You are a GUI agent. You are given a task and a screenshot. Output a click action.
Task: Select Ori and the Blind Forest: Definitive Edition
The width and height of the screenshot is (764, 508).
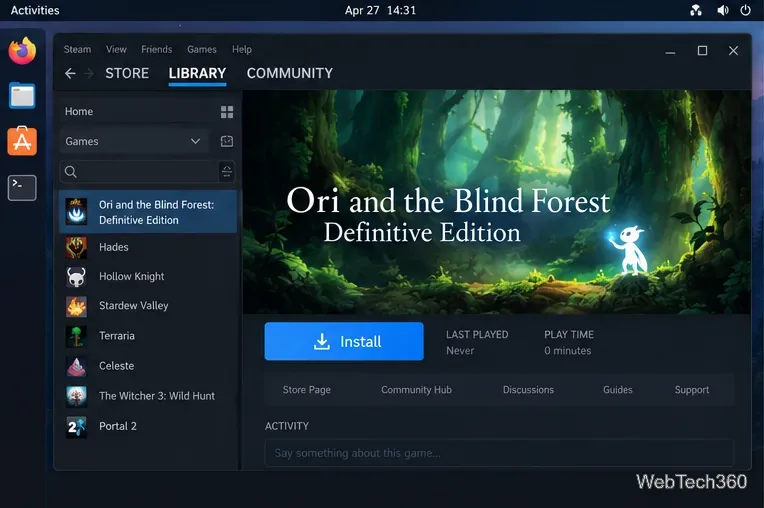[148, 212]
